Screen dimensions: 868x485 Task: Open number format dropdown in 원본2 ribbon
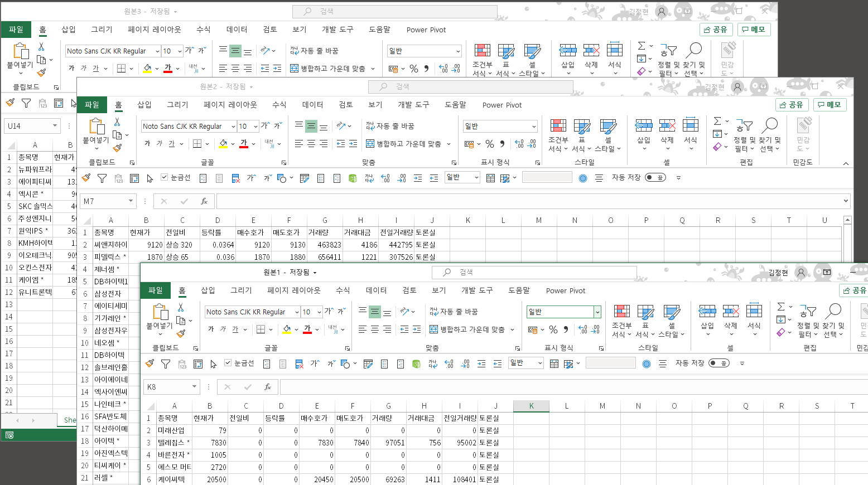(x=534, y=126)
